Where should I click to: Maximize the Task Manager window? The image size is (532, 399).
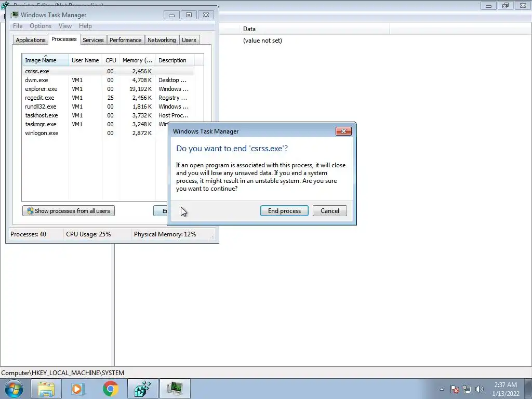point(189,15)
